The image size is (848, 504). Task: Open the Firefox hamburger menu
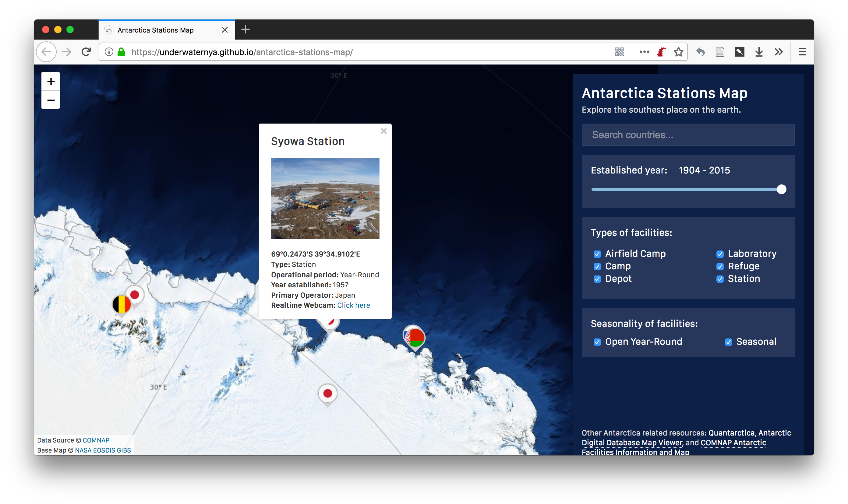tap(802, 52)
